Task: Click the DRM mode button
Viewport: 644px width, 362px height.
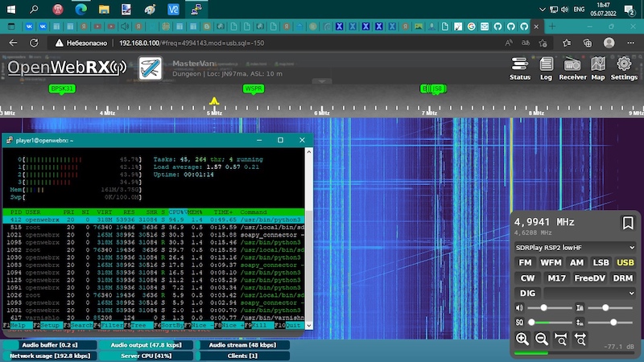Action: pyautogui.click(x=623, y=278)
